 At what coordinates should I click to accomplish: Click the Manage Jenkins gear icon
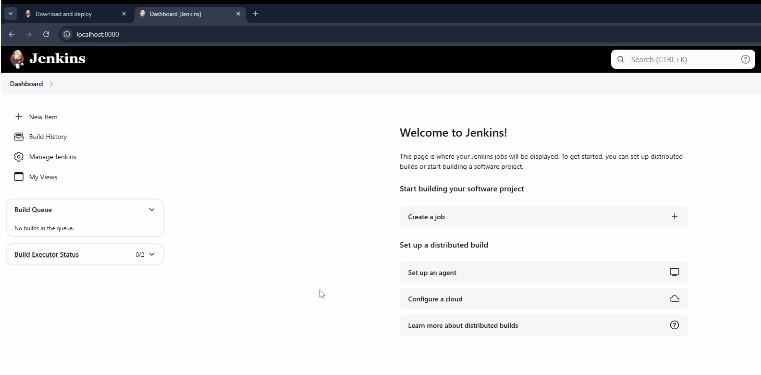(18, 157)
